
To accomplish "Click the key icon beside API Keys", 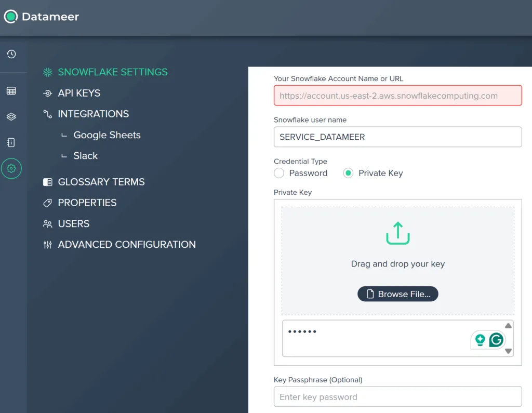I will [47, 94].
